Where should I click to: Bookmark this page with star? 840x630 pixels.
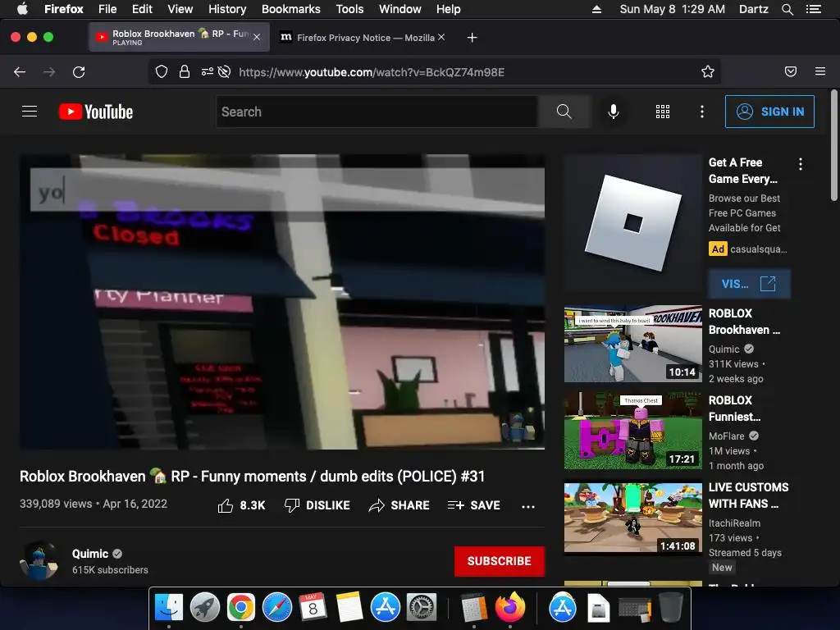(708, 72)
